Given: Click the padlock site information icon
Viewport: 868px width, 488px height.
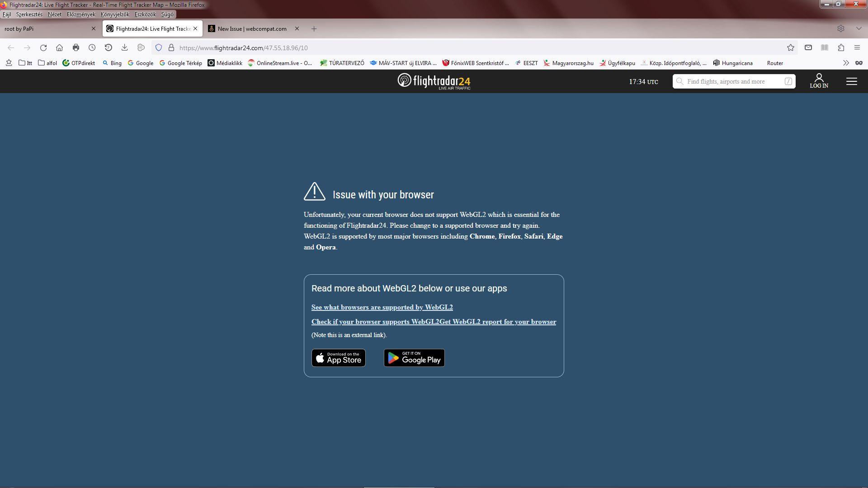Looking at the screenshot, I should (171, 48).
